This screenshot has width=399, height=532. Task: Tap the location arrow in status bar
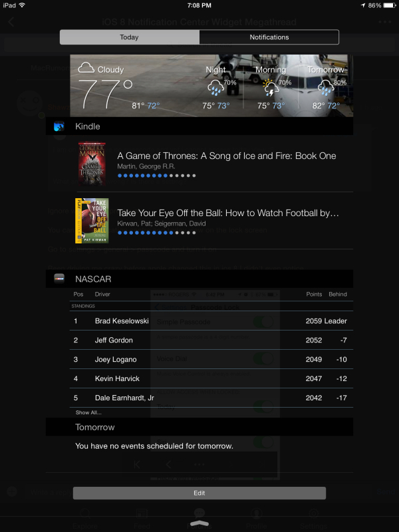pyautogui.click(x=363, y=5)
